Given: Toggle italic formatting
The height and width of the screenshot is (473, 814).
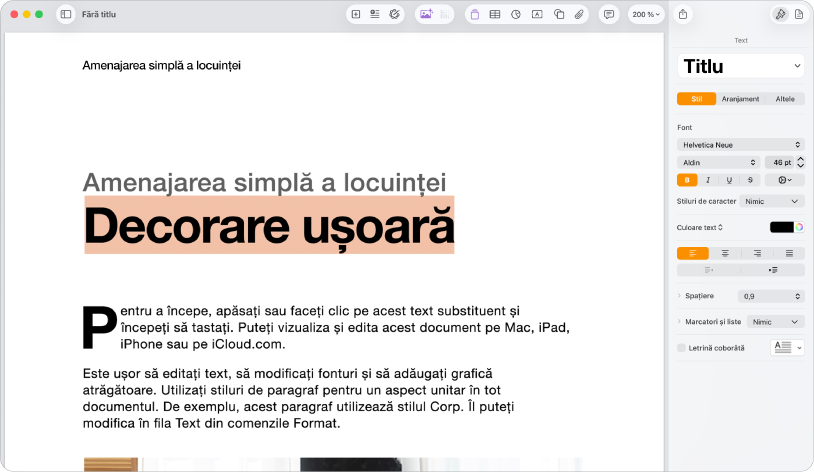Looking at the screenshot, I should (x=708, y=180).
